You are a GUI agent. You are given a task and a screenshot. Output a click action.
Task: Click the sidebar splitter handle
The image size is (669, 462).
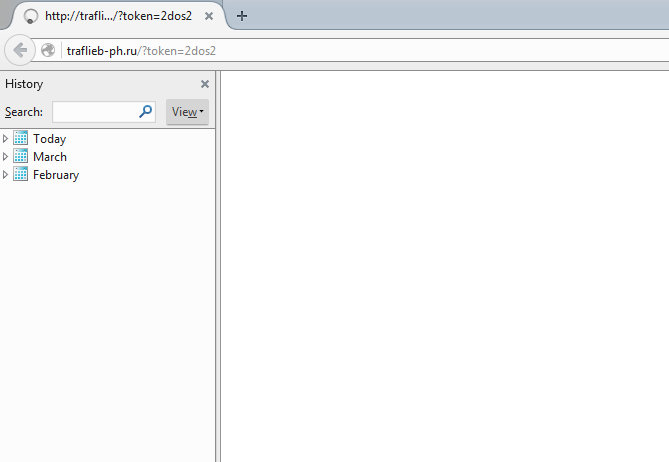coord(218,267)
